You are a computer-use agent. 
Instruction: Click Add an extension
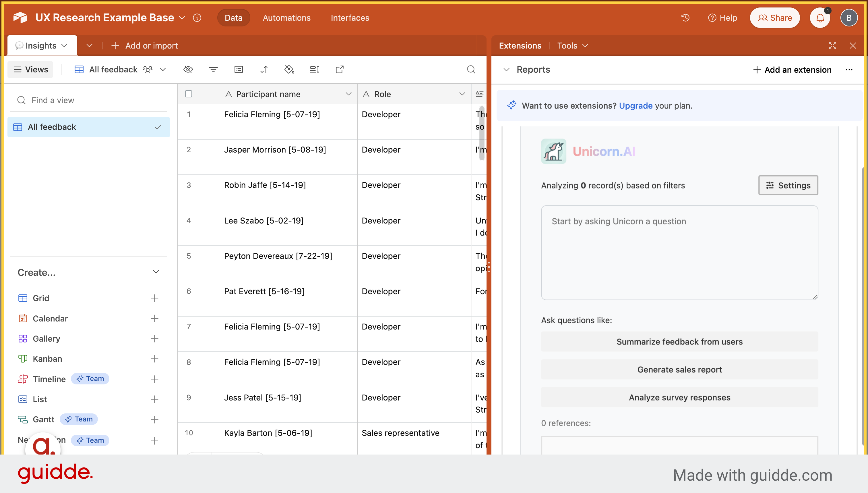coord(792,70)
